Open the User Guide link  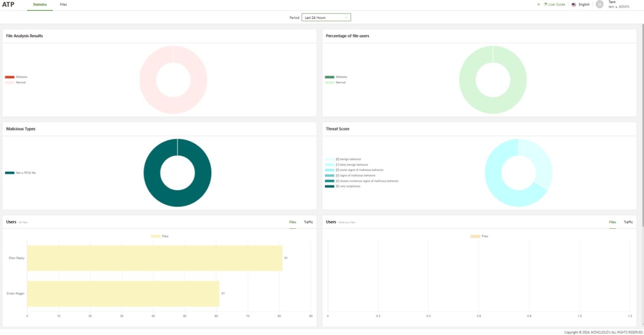556,5
